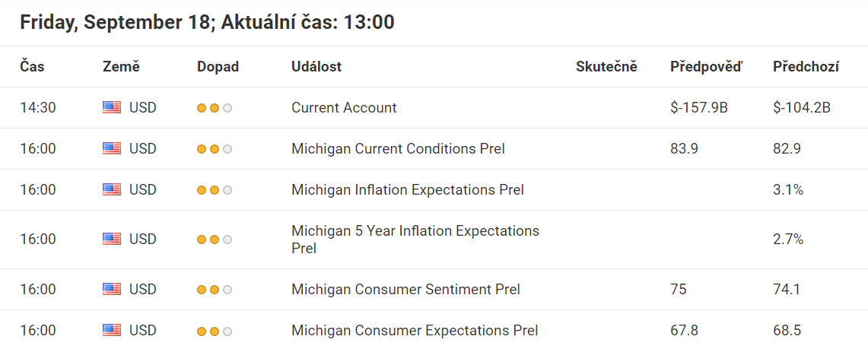Click the Událost column header
868x349 pixels.
click(x=316, y=67)
